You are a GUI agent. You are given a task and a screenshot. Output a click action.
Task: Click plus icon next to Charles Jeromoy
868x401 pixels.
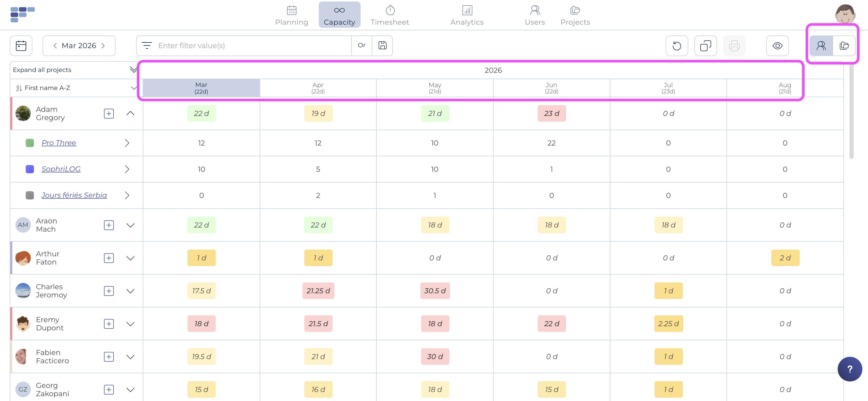[x=108, y=291]
